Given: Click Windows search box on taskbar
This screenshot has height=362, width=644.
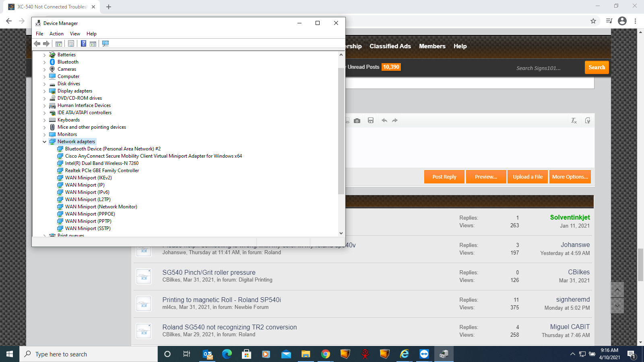Looking at the screenshot, I should tap(89, 354).
